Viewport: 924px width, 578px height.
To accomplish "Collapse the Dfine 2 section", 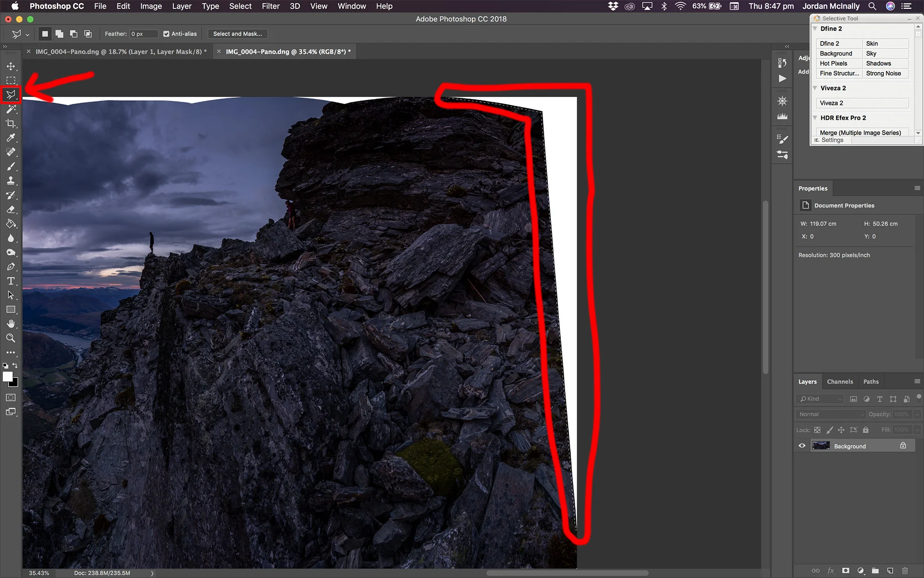I will tap(815, 29).
